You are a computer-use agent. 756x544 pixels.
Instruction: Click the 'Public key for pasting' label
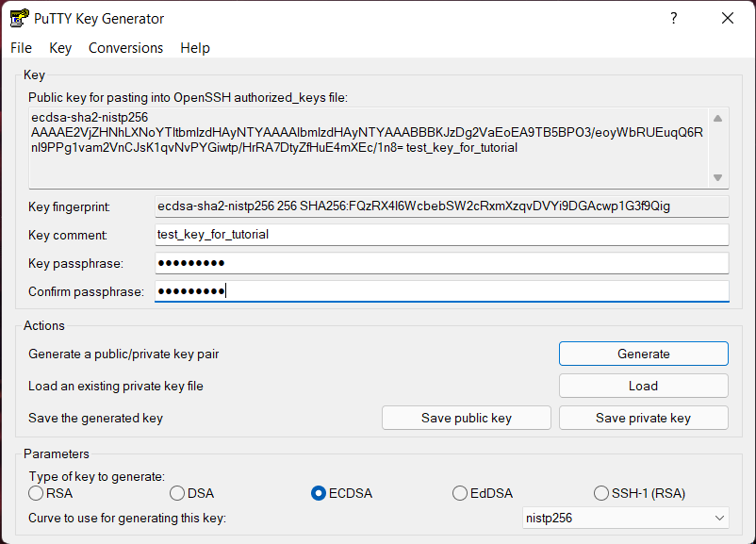188,97
